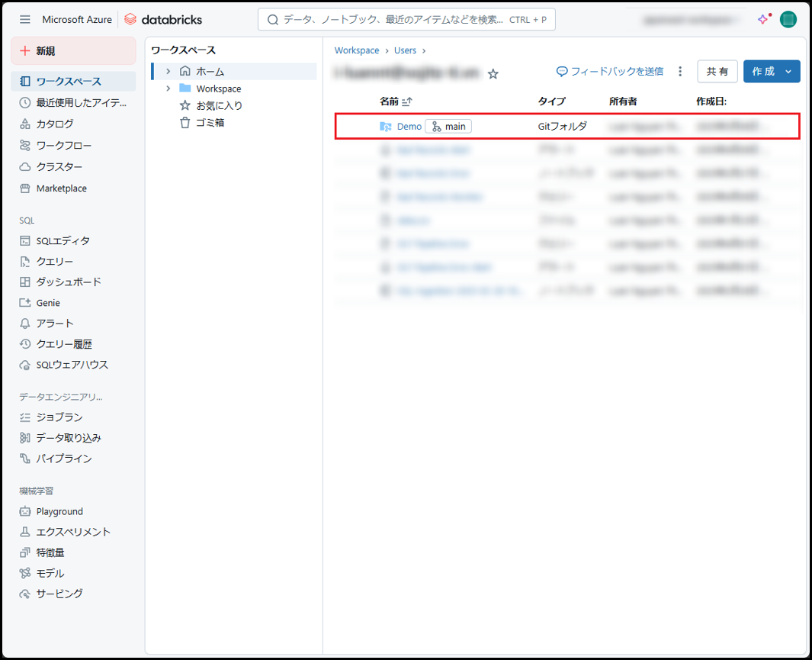Click the main branch badge
Screen dimensions: 812x660
[448, 127]
